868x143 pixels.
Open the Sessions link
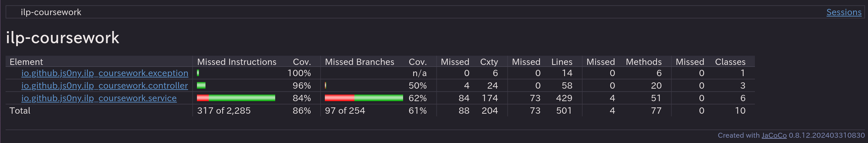843,12
